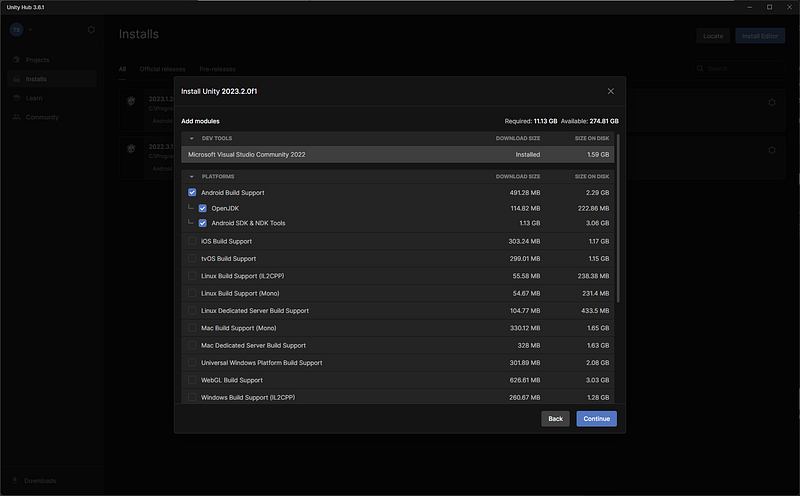The image size is (800, 496).
Task: Open the Projects sidebar icon
Action: click(16, 60)
